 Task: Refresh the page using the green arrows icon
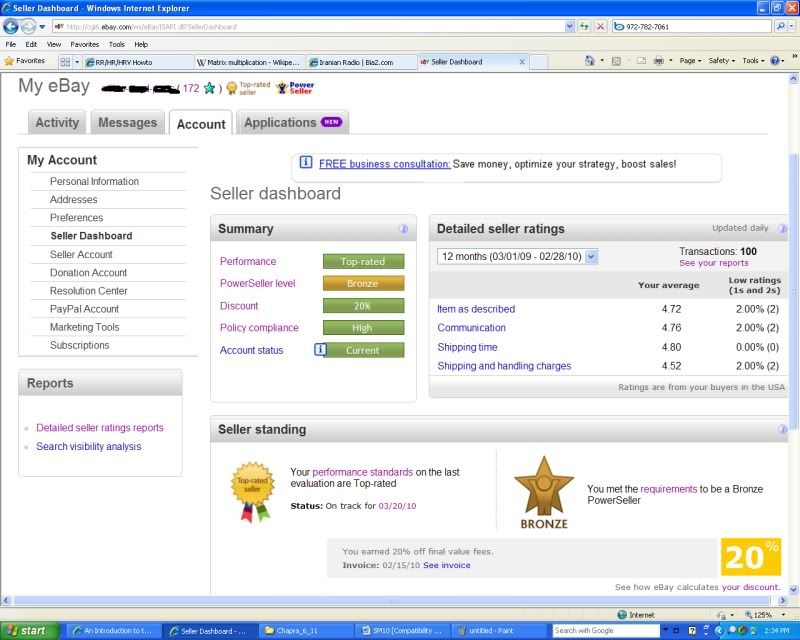point(584,27)
